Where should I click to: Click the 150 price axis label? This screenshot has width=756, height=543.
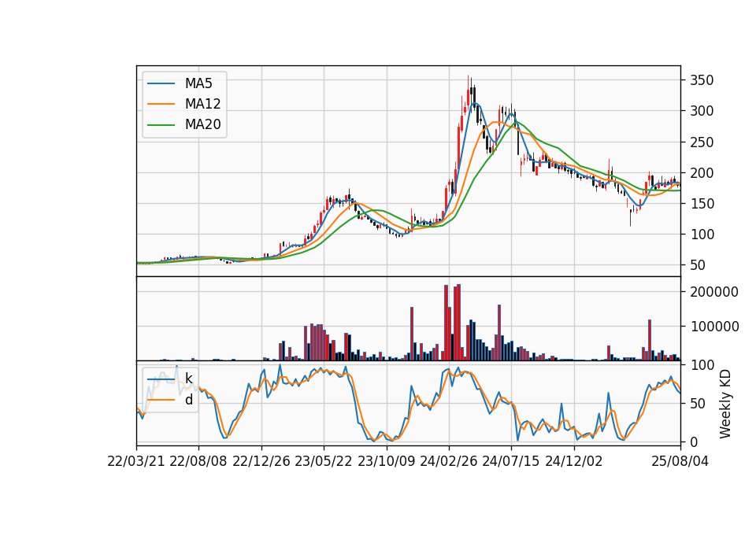tap(702, 204)
